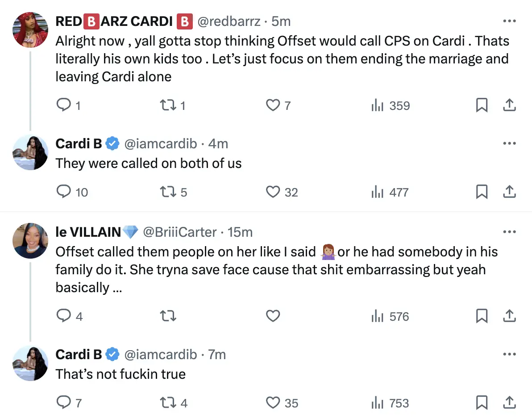Open more options on Cardi B's first reply

(x=509, y=143)
